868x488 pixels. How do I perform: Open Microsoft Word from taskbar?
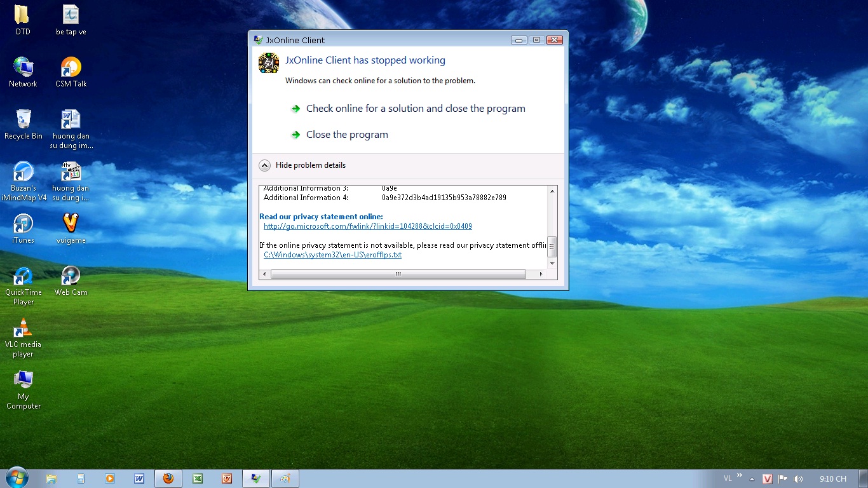point(139,478)
